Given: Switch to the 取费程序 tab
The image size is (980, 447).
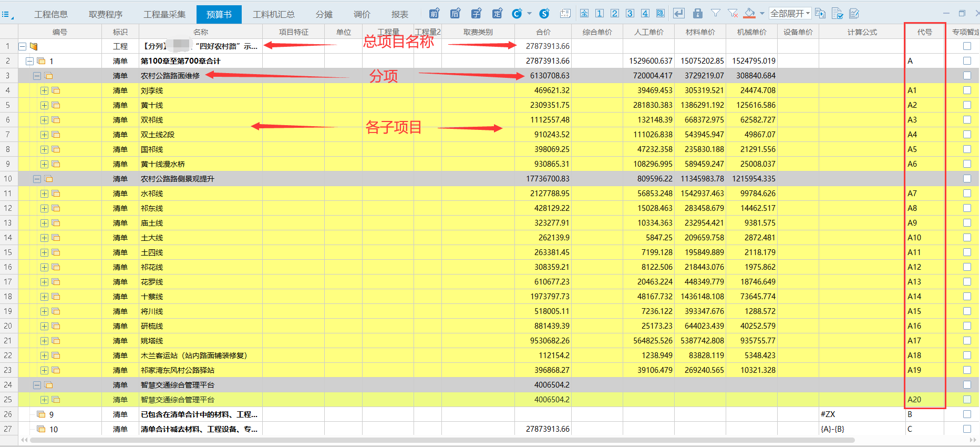Looking at the screenshot, I should (106, 14).
